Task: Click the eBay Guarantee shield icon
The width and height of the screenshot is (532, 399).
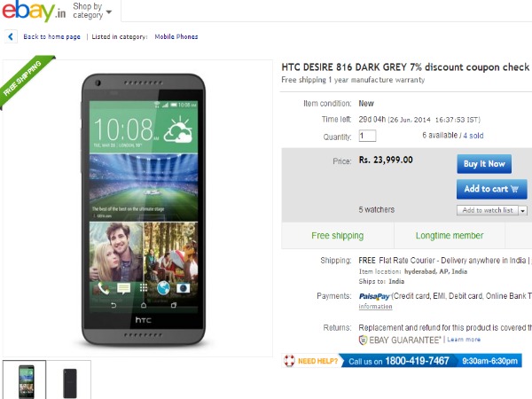Action: (x=364, y=340)
